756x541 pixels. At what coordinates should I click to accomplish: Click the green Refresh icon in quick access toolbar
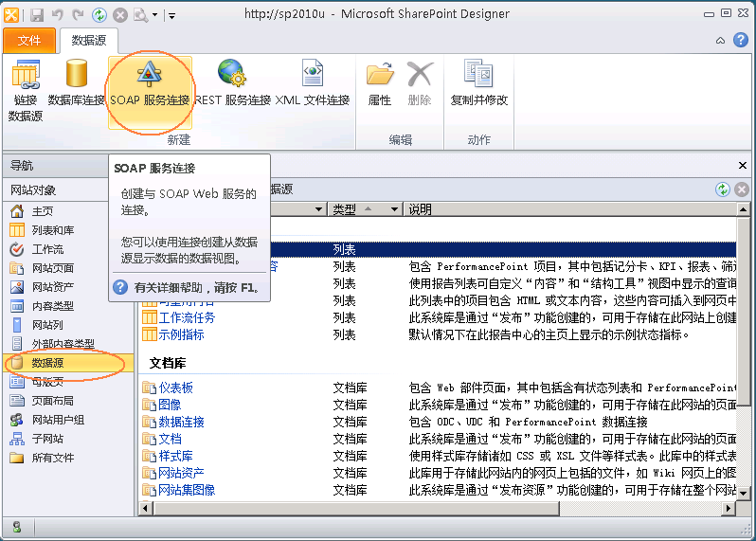99,15
